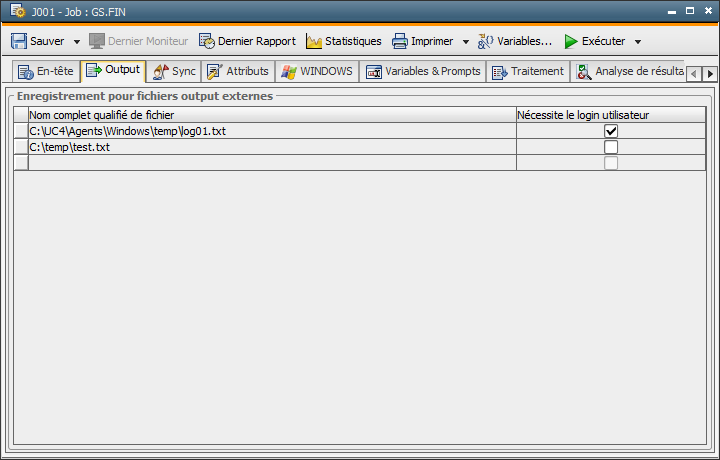Image resolution: width=720 pixels, height=460 pixels.
Task: Select the C:\UC4\Agents\Windows\temp\log01.txt cell
Action: pos(272,131)
